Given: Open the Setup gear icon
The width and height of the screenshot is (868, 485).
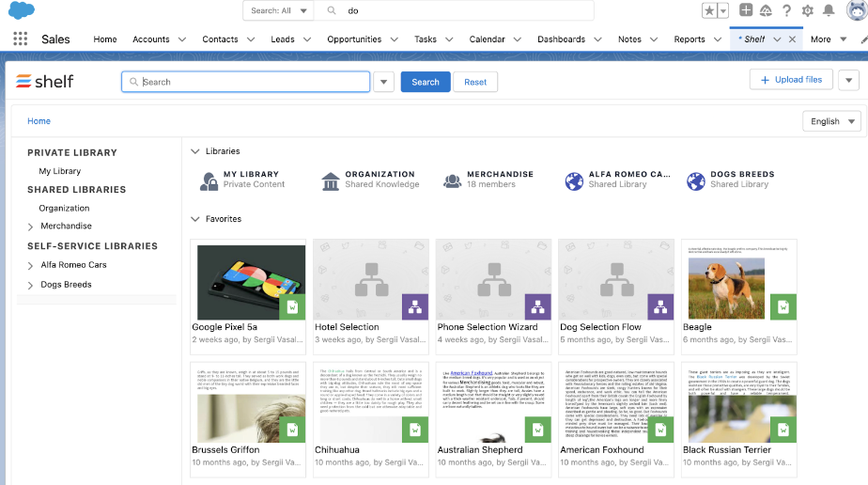Looking at the screenshot, I should click(808, 10).
